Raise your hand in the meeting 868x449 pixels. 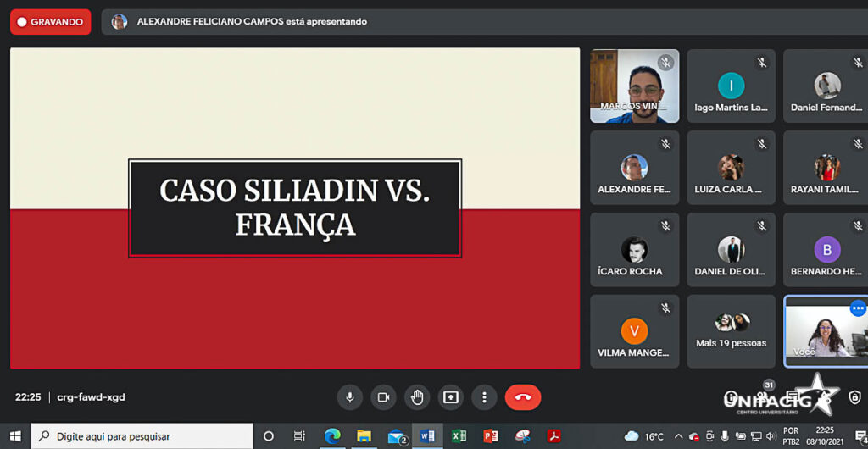(416, 396)
